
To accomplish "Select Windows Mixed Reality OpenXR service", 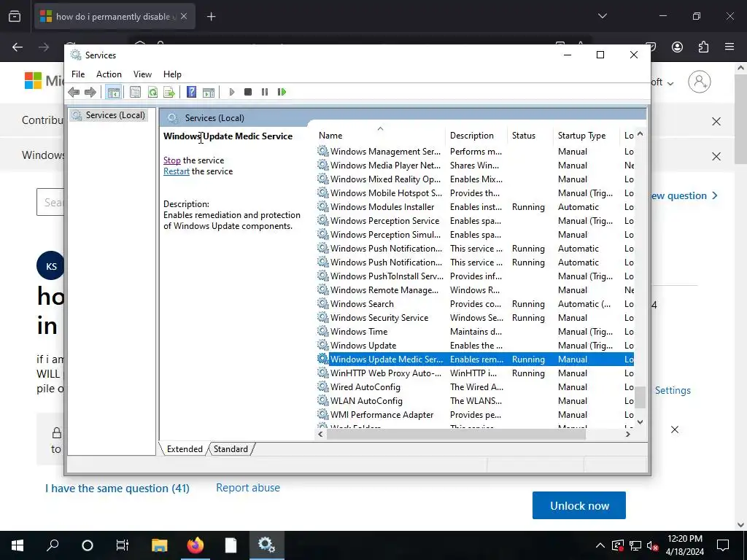I will (474, 179).
